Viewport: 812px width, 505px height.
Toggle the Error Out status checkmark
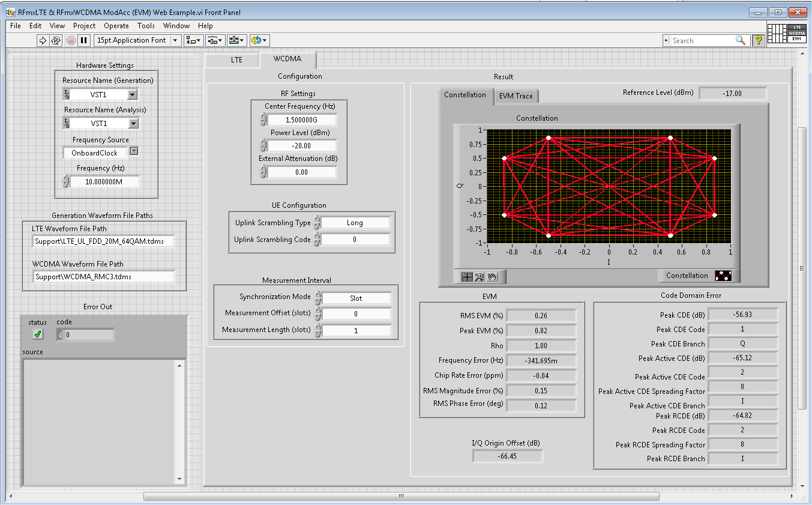point(38,334)
